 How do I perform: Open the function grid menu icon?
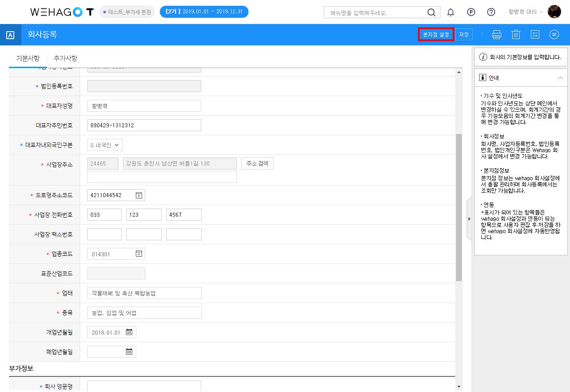(x=554, y=35)
